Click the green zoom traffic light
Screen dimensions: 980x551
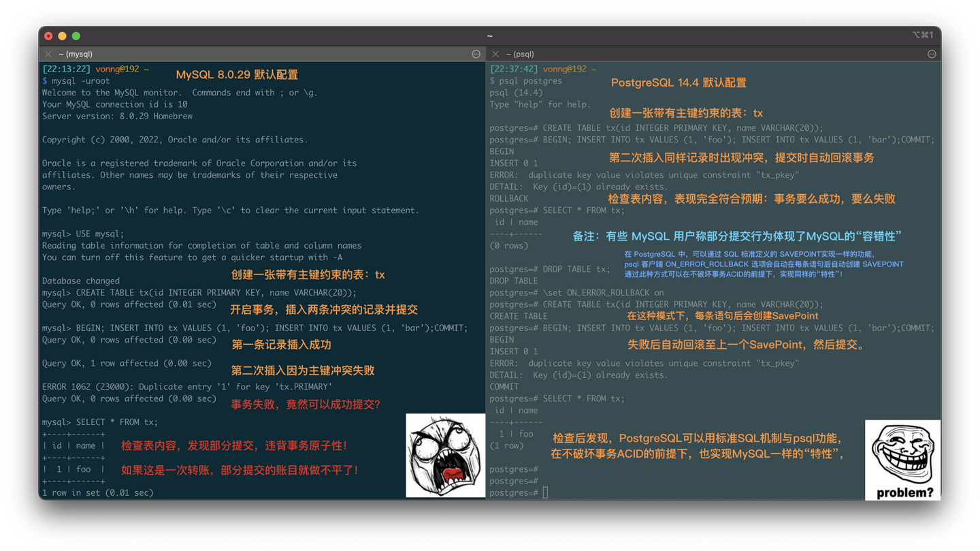click(x=76, y=35)
